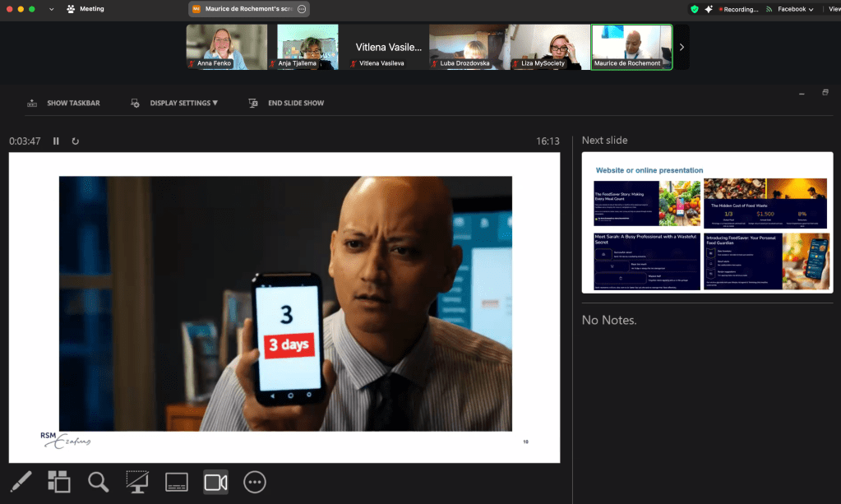Open the see all slides grid
The width and height of the screenshot is (841, 504).
pyautogui.click(x=59, y=482)
